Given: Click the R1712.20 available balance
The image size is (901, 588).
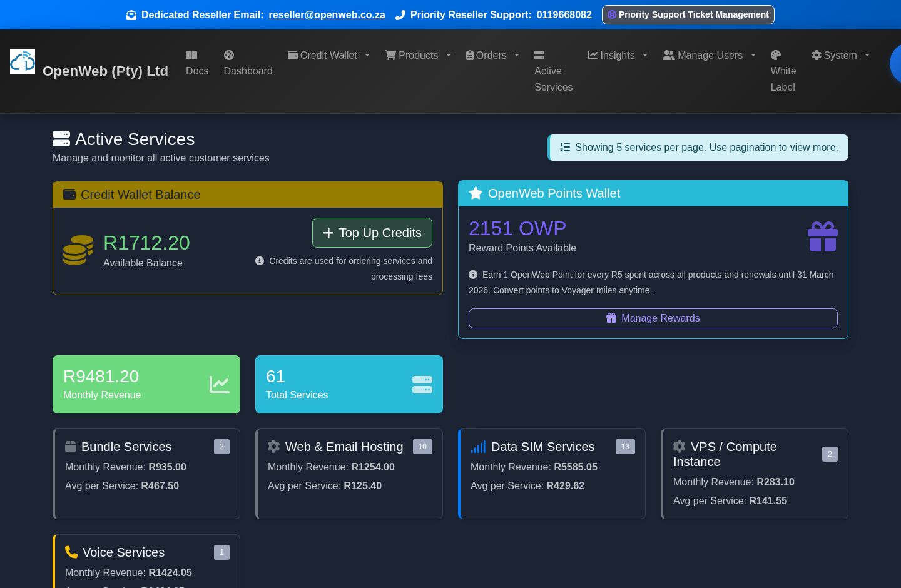Looking at the screenshot, I should (146, 243).
